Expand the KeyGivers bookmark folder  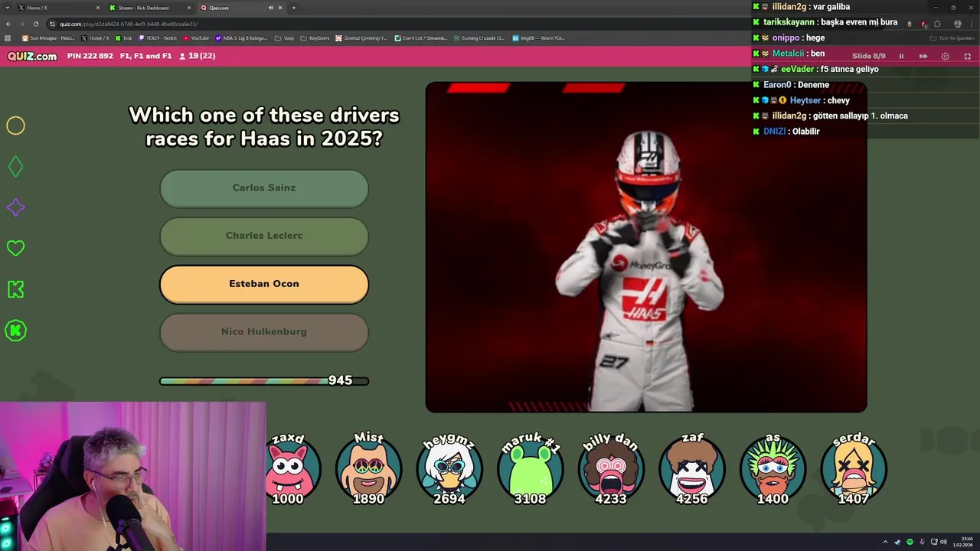point(315,38)
